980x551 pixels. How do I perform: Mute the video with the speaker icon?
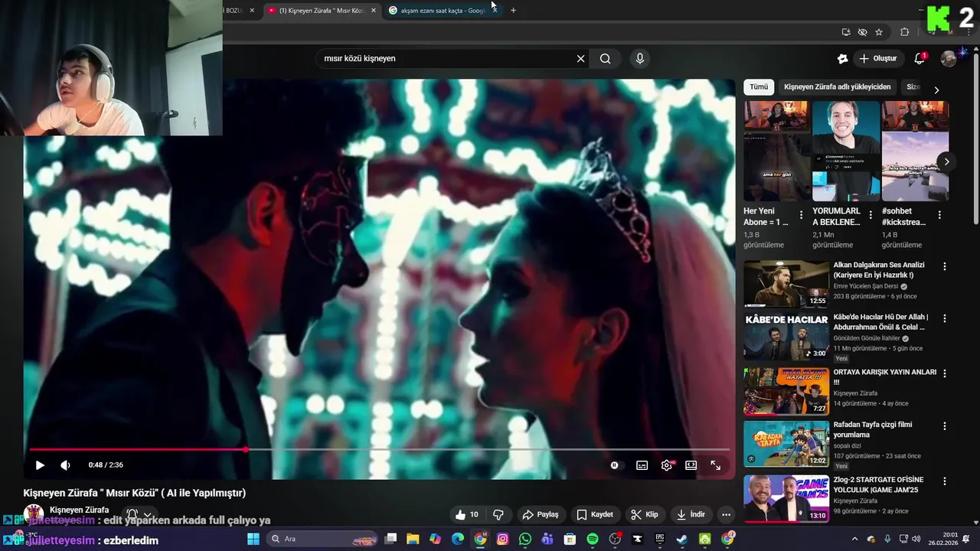pos(65,465)
